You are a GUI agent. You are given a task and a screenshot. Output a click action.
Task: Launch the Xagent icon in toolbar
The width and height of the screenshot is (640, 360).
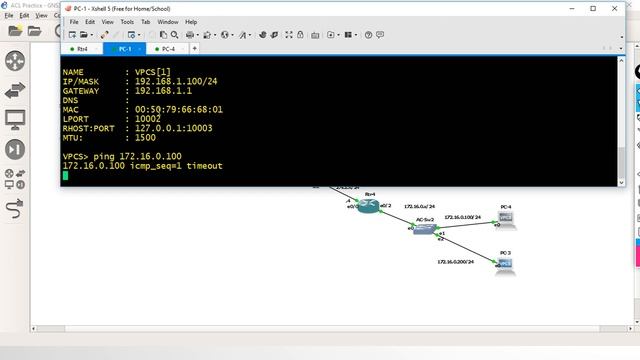(x=274, y=35)
